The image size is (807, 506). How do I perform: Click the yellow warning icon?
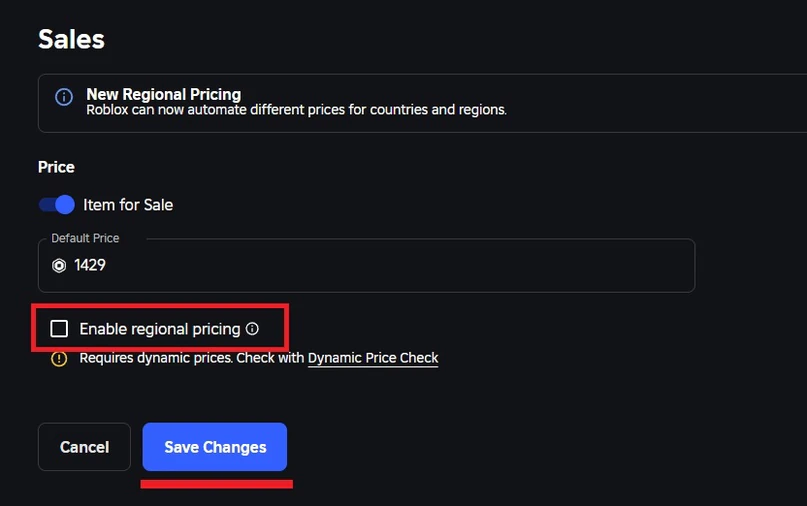coord(59,358)
